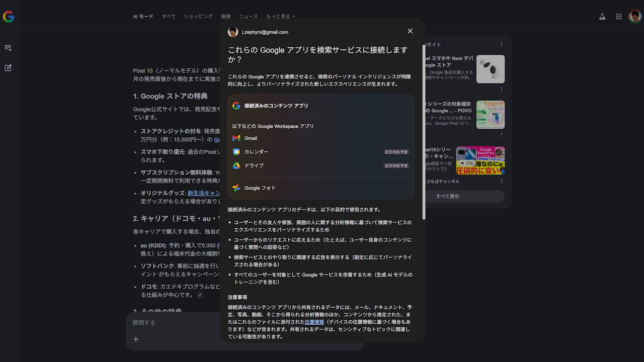Screen dimensions: 644x362
Task: Click the dialog's vertical scrollbar
Action: pos(424,132)
